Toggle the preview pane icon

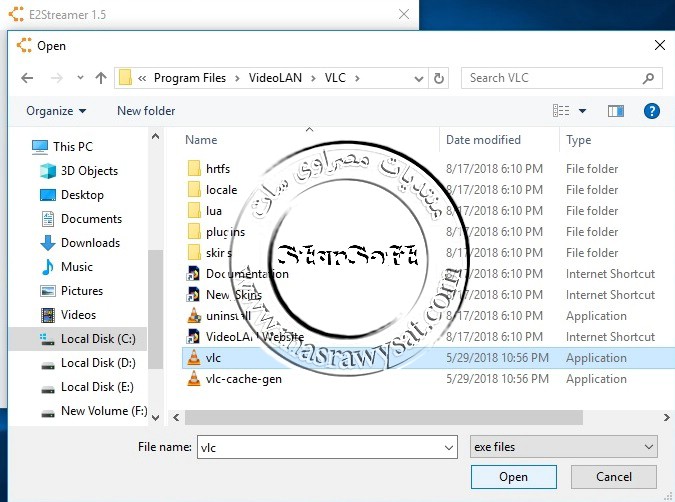pyautogui.click(x=616, y=111)
